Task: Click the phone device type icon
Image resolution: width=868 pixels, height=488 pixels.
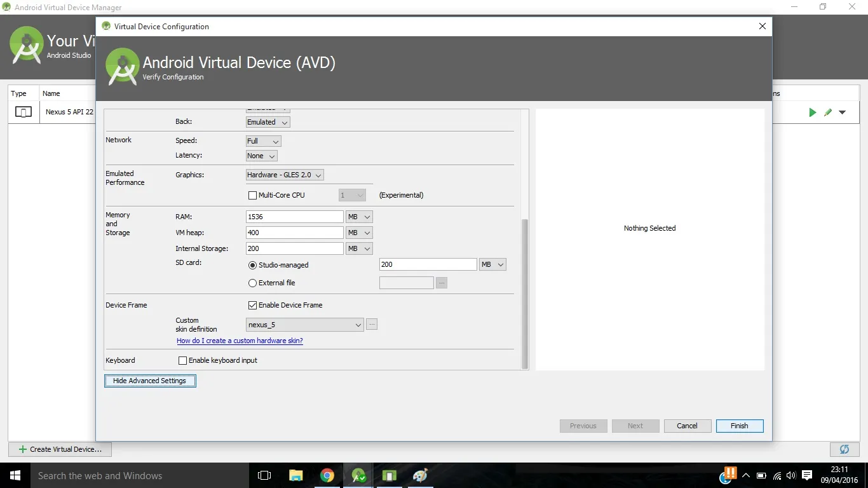Action: 23,112
